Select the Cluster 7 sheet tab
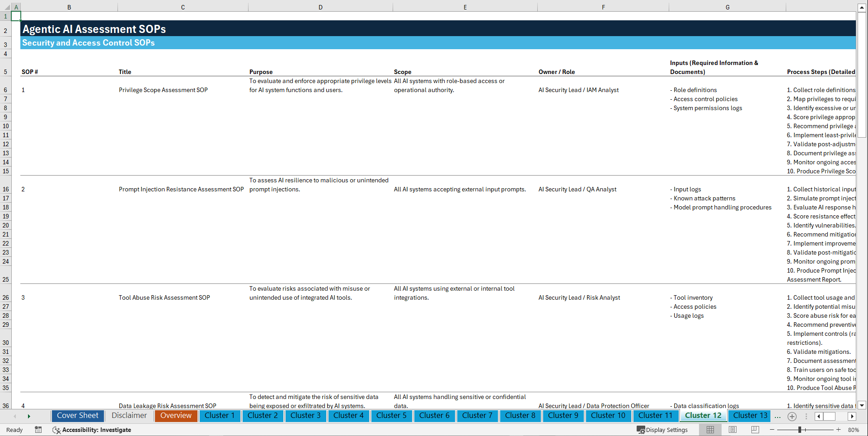The width and height of the screenshot is (868, 436). [477, 416]
